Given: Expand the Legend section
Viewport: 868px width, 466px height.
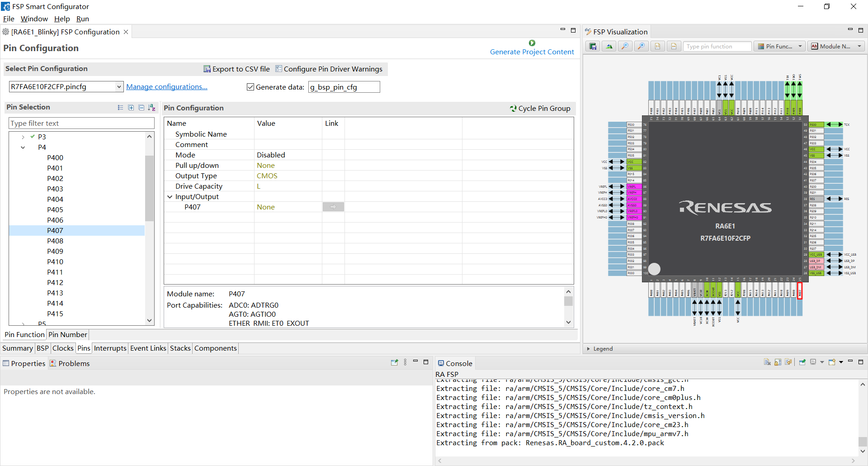Looking at the screenshot, I should [588, 349].
